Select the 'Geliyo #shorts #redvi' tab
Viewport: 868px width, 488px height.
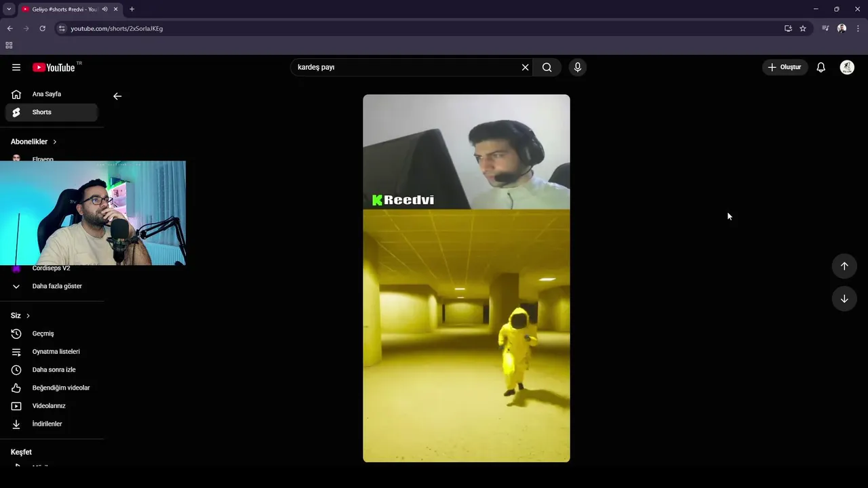point(64,9)
